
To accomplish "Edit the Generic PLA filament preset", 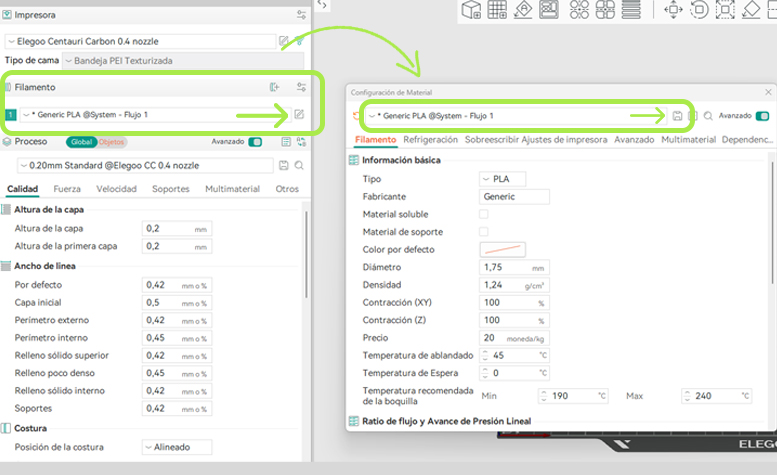I will (299, 114).
